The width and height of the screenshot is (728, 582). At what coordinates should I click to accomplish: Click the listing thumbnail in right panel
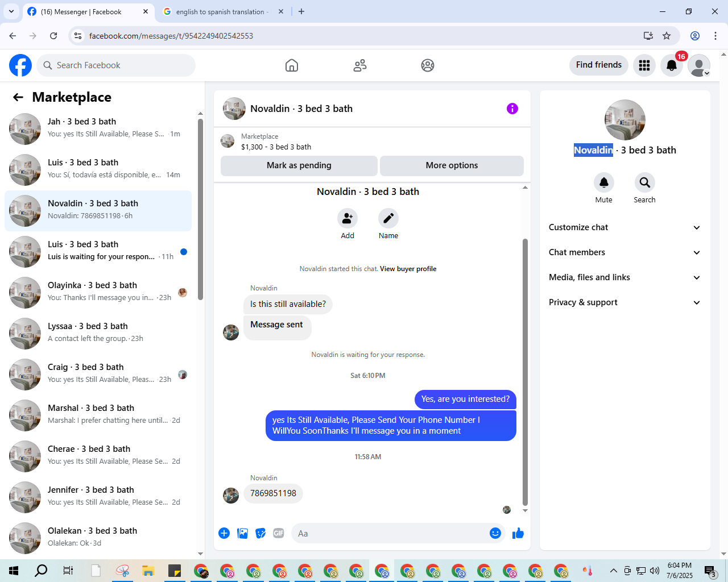coord(625,120)
